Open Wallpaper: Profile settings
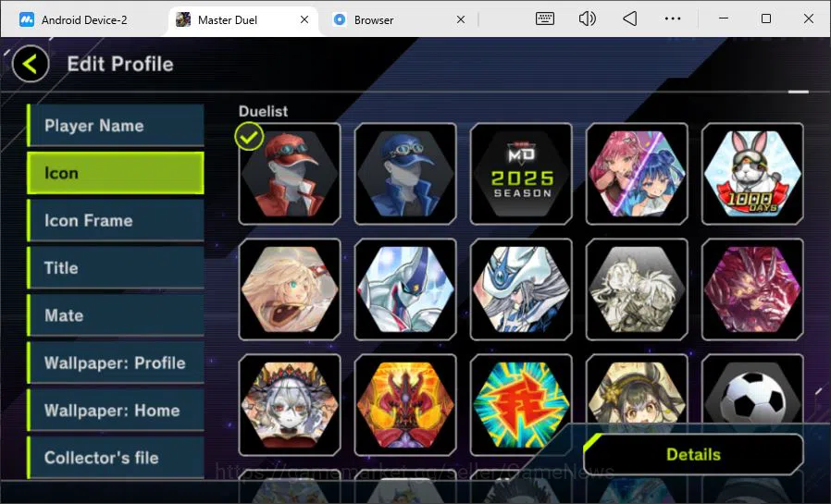The image size is (831, 504). pos(116,363)
